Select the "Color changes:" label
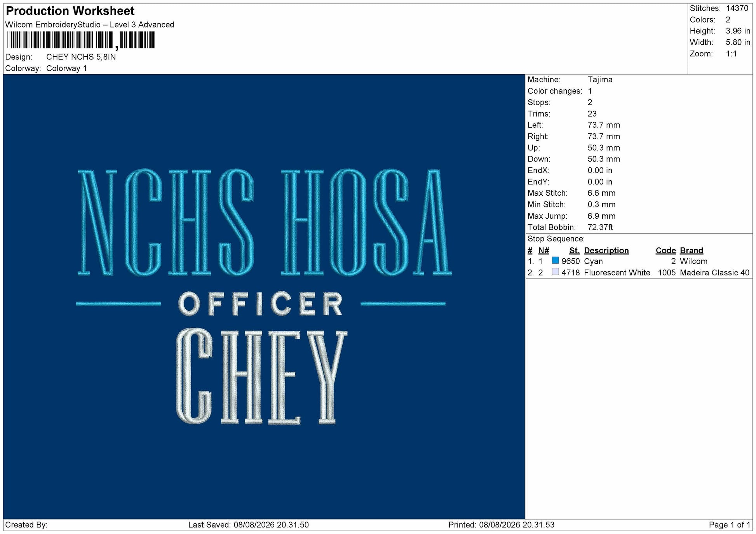Image resolution: width=756 pixels, height=534 pixels. coord(555,91)
